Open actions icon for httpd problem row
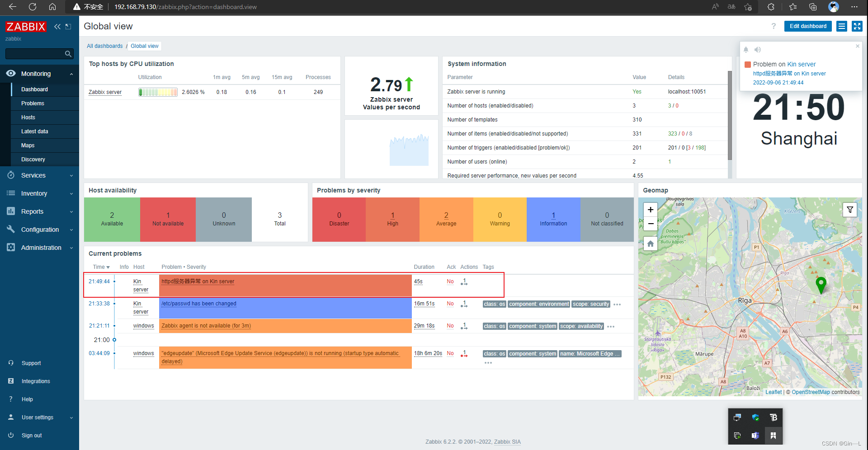Image resolution: width=868 pixels, height=450 pixels. (464, 282)
